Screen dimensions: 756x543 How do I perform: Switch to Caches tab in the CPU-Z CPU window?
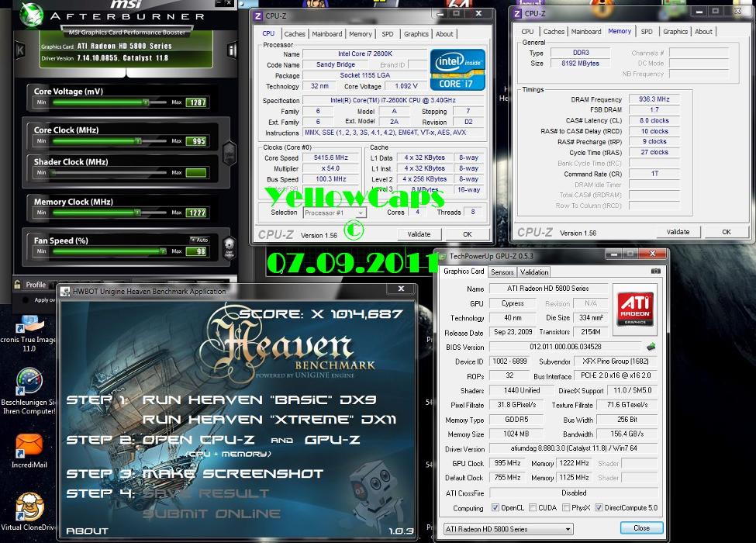pyautogui.click(x=294, y=34)
